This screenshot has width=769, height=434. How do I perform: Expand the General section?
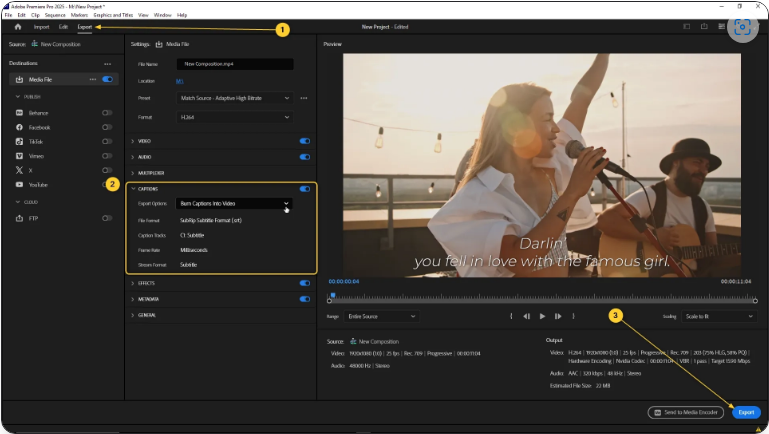(x=132, y=315)
